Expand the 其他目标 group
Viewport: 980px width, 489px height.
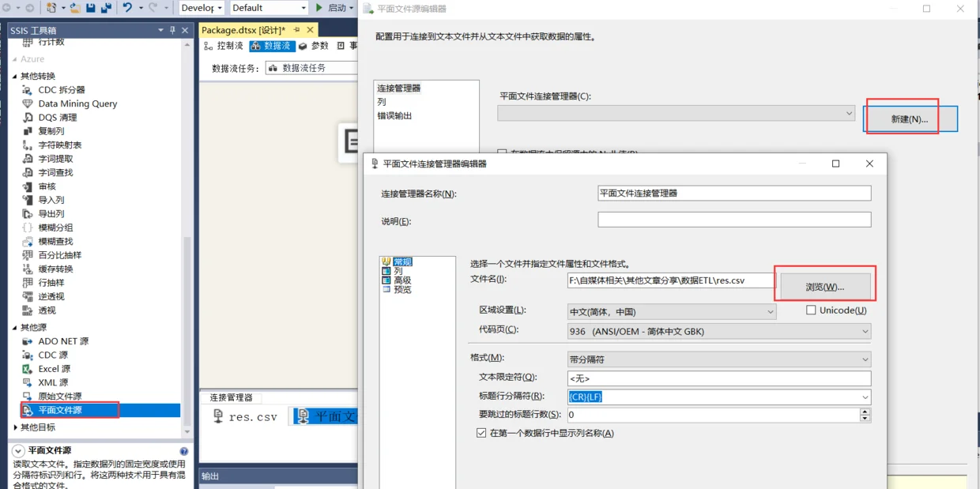click(x=14, y=427)
